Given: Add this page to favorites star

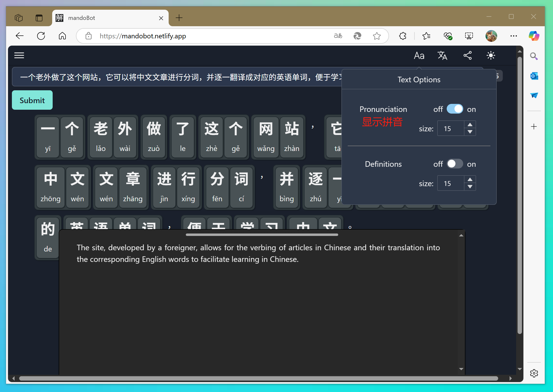Looking at the screenshot, I should (x=377, y=36).
